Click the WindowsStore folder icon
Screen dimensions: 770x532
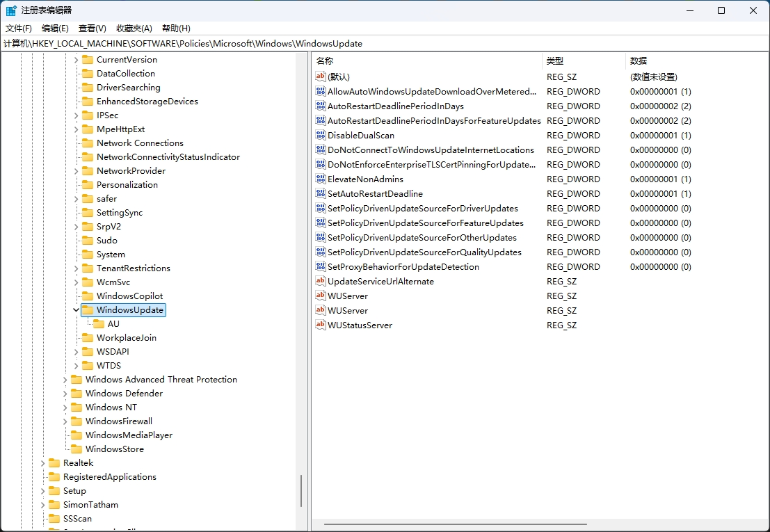(x=77, y=449)
